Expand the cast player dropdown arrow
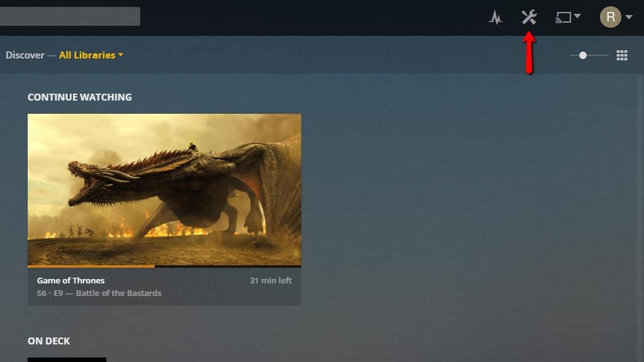The image size is (644, 362). (577, 16)
